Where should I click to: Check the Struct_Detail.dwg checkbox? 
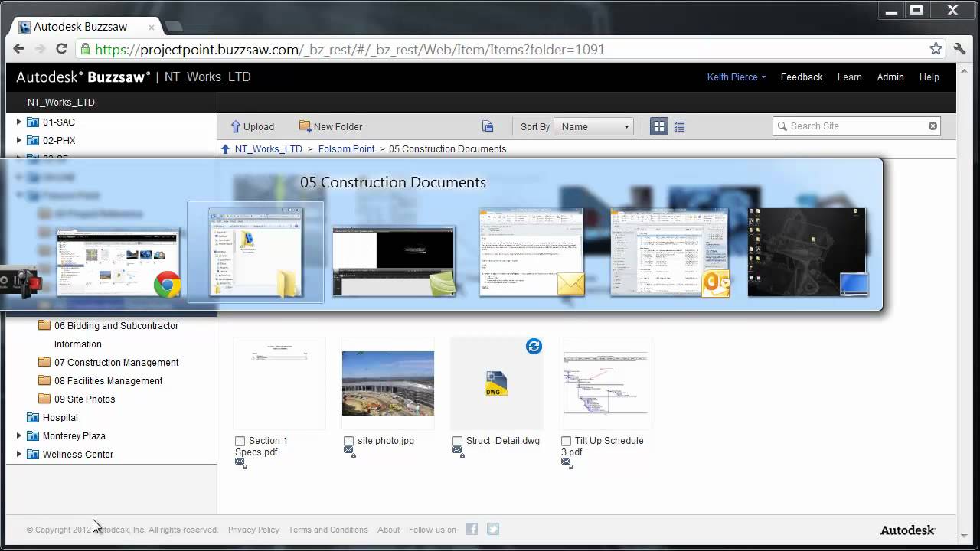[x=457, y=442]
